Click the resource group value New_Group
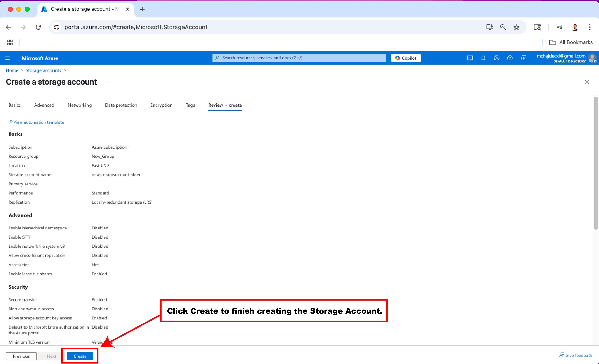 [x=103, y=156]
